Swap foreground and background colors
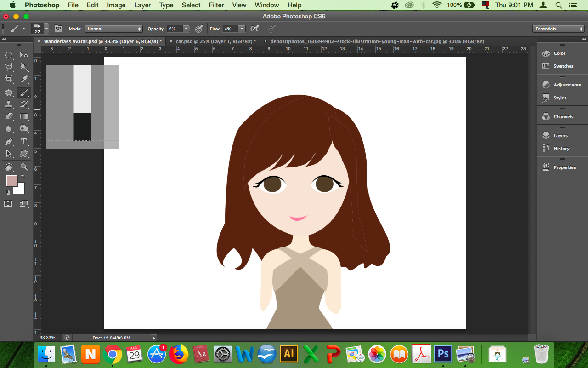This screenshot has height=368, width=588. 23,177
